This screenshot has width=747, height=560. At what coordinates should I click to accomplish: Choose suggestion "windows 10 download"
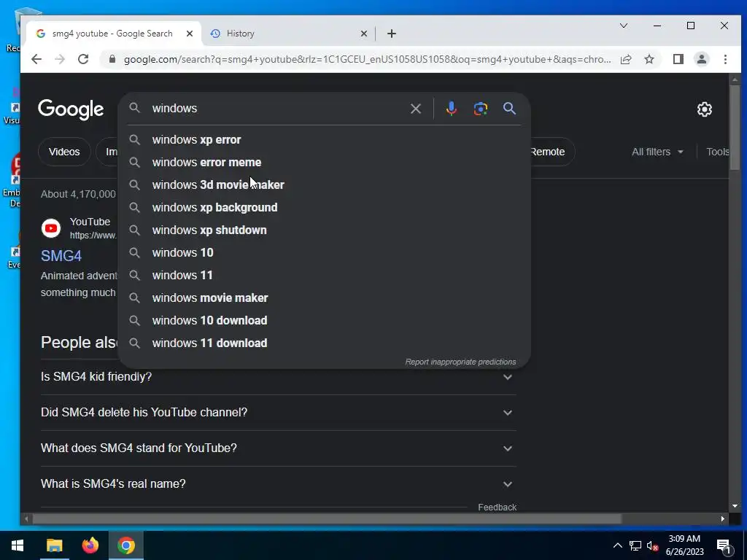click(324, 321)
